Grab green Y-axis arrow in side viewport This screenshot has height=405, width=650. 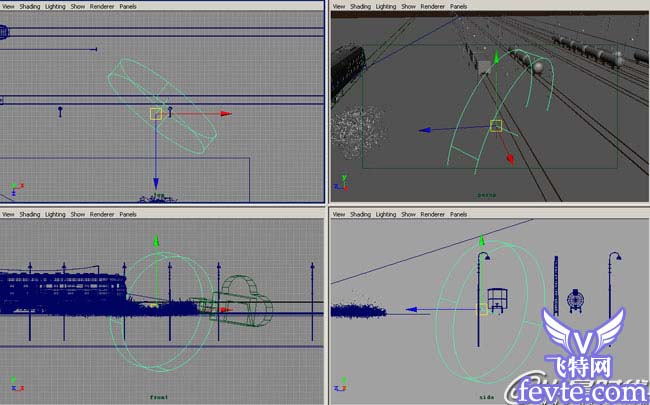pos(481,241)
